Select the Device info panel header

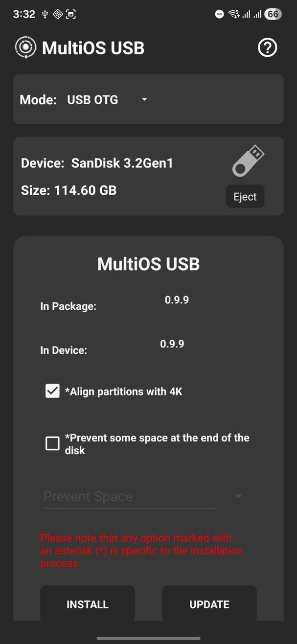point(97,163)
